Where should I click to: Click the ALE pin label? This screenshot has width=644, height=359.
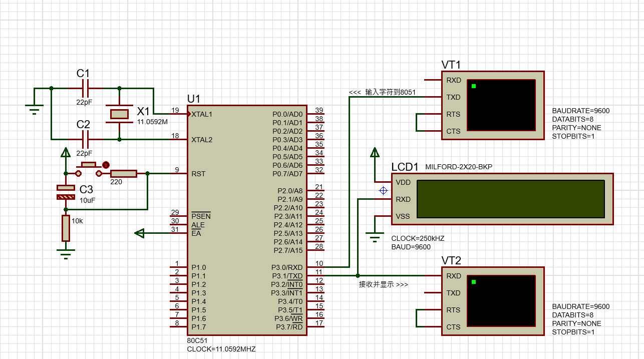198,225
